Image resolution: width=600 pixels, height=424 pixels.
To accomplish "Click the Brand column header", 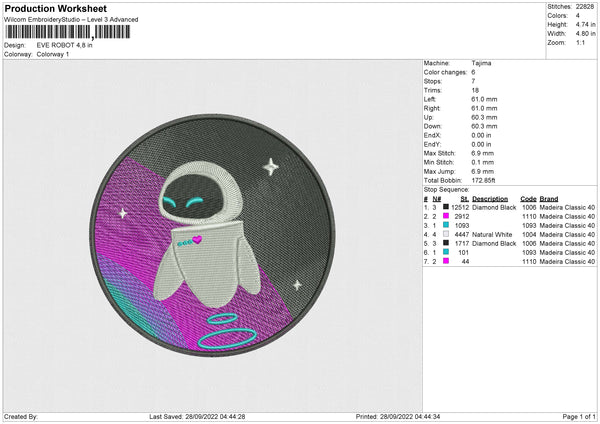I will [549, 199].
